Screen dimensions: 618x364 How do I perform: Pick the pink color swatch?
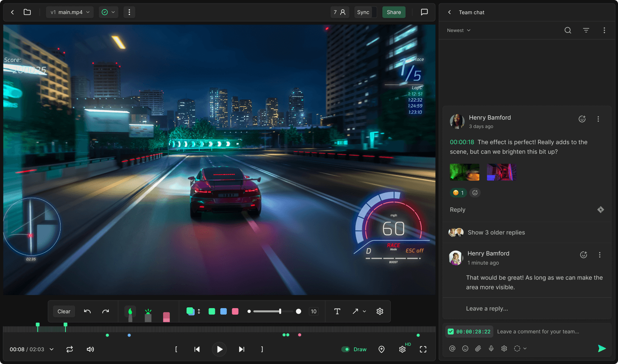235,312
